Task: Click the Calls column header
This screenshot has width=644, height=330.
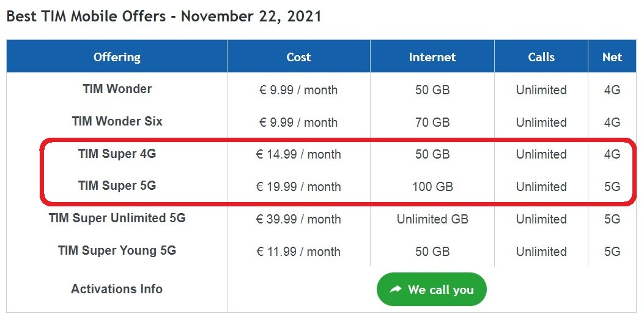Action: 541,57
